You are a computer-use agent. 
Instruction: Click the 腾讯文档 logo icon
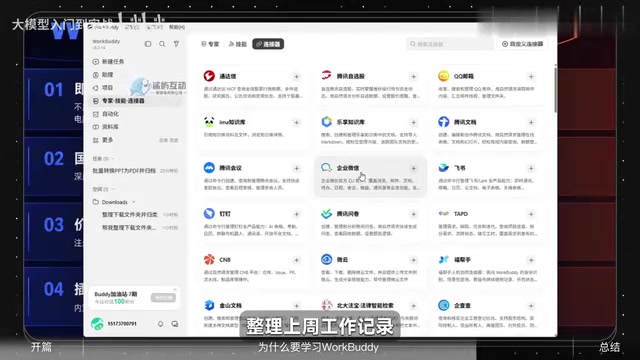(444, 122)
